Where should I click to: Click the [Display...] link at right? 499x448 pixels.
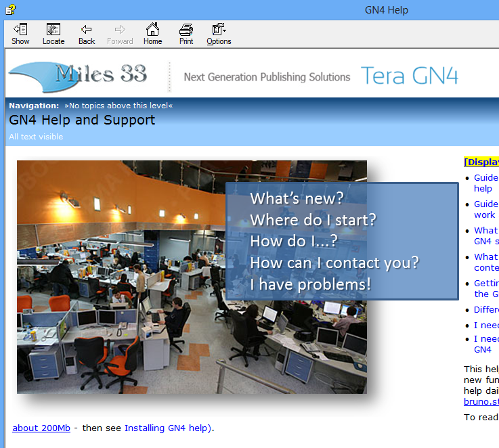[481, 162]
